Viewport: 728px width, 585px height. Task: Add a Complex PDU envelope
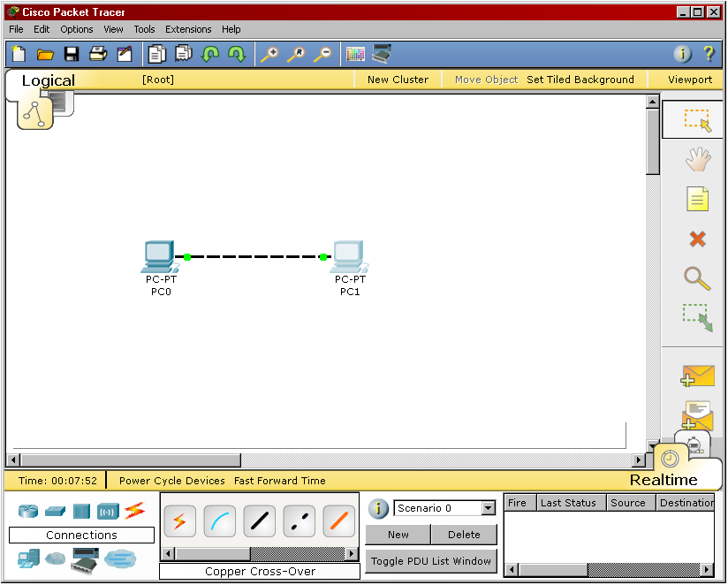pos(698,415)
